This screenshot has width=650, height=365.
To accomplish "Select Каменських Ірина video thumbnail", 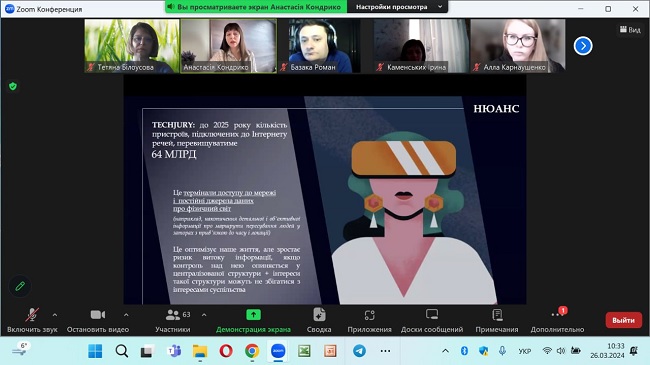I will [421, 46].
